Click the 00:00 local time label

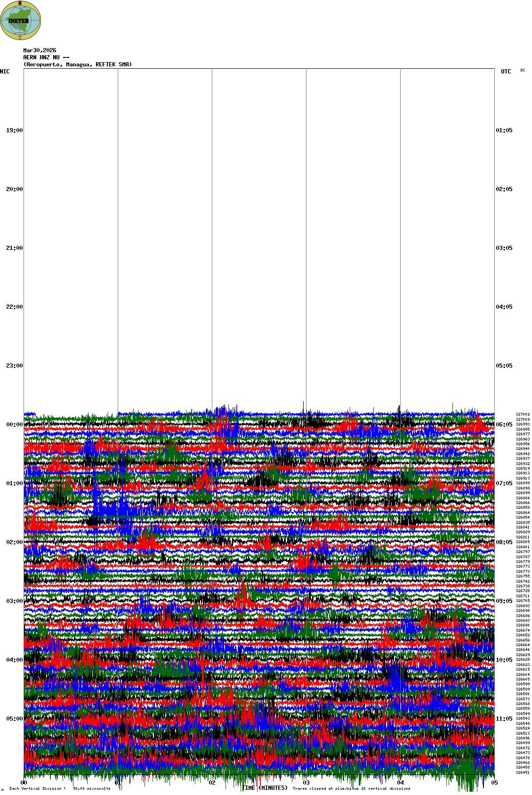(x=14, y=425)
